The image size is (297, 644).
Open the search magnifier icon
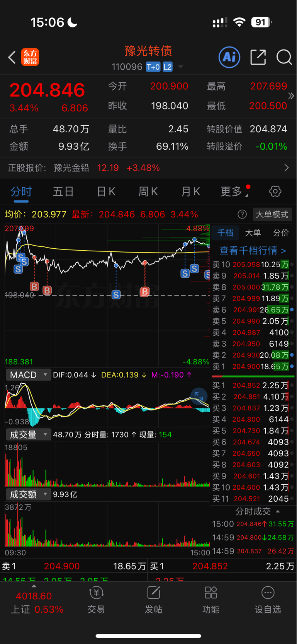284,57
